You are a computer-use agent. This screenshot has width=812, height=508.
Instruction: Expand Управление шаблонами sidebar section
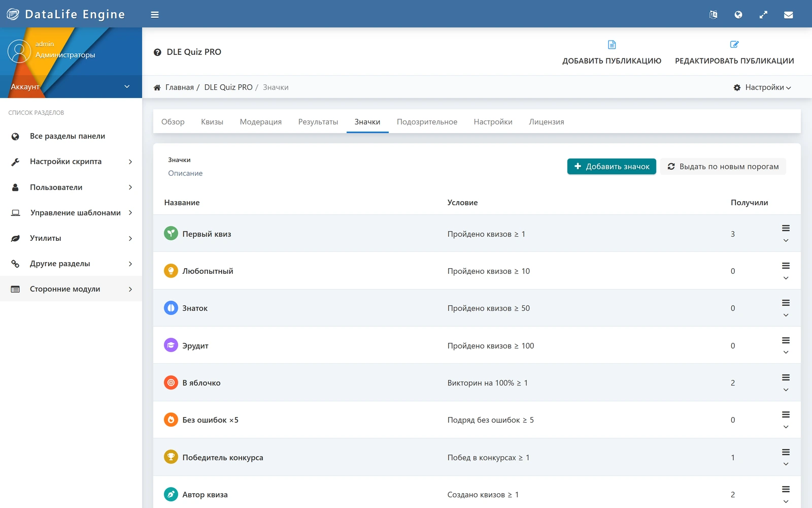coord(71,212)
